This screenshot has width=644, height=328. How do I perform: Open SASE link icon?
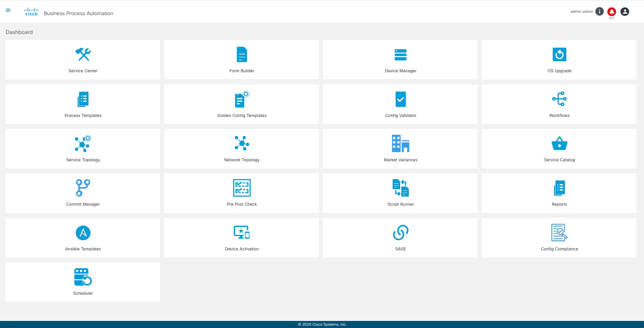[401, 233]
